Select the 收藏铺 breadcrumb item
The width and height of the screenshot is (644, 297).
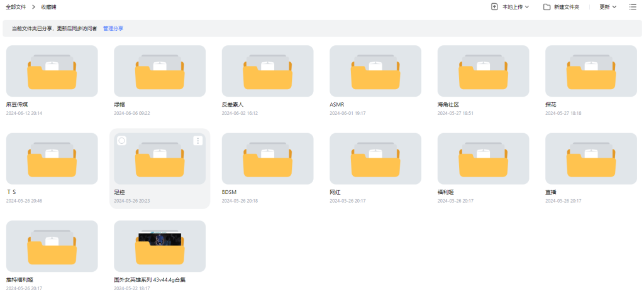(49, 7)
